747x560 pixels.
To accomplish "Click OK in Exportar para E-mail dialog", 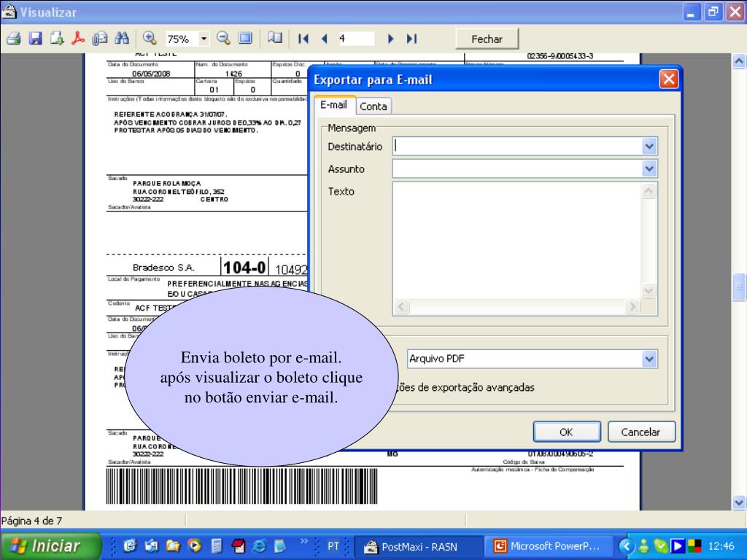I will tap(566, 432).
